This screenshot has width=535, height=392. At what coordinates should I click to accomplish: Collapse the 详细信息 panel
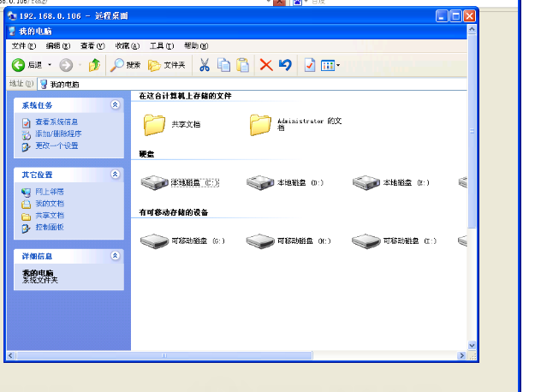coord(116,255)
